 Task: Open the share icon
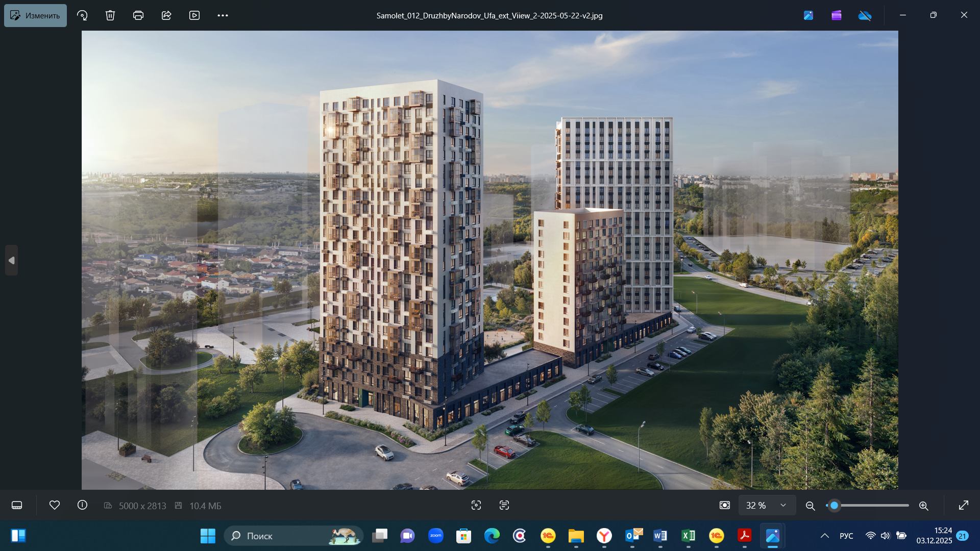click(x=166, y=15)
